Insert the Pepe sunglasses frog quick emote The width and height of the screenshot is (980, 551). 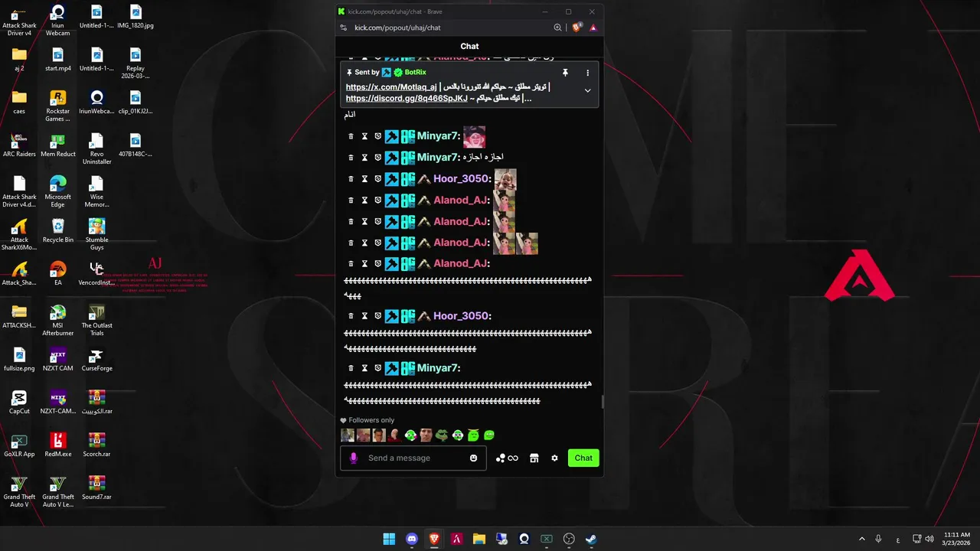pyautogui.click(x=442, y=435)
